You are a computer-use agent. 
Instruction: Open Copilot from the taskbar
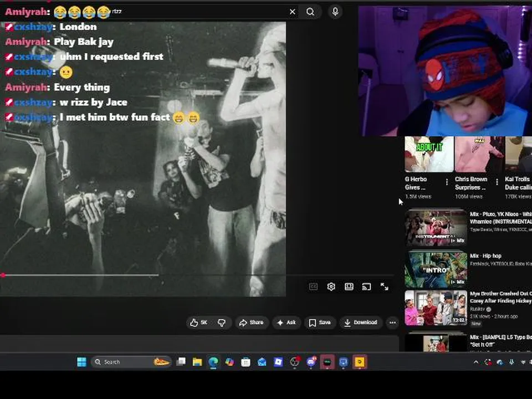229,362
